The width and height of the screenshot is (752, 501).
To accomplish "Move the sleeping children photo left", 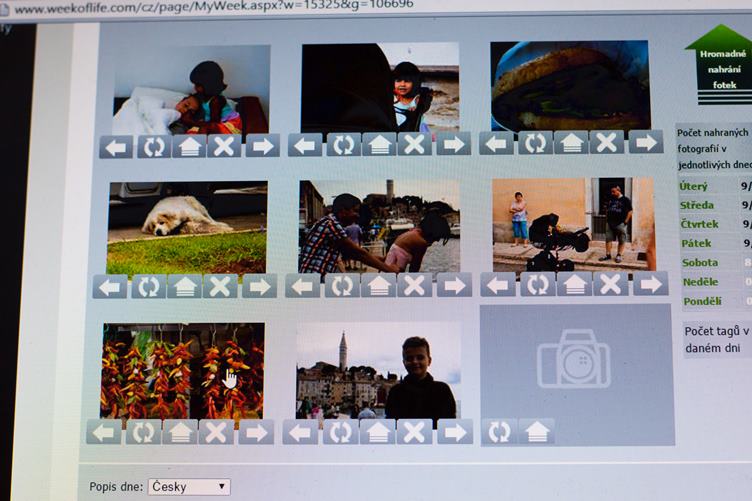I will [116, 147].
